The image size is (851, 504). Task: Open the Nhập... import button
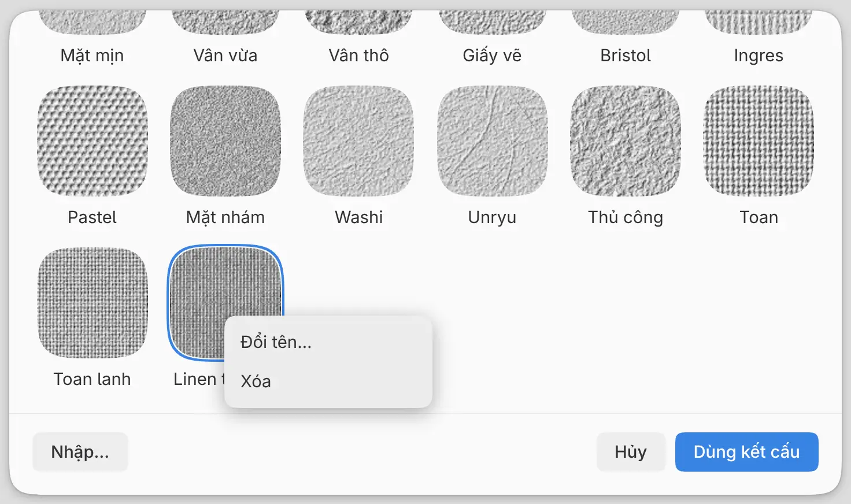click(80, 452)
